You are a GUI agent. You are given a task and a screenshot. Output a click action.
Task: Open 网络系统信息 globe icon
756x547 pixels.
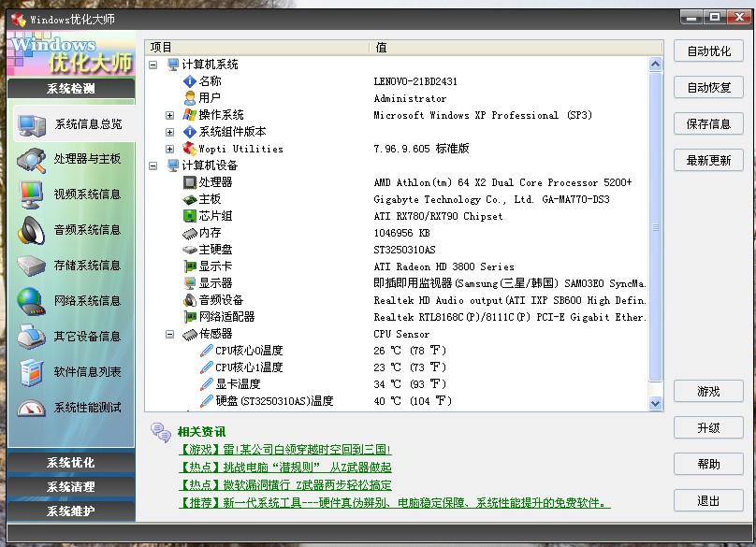32,301
